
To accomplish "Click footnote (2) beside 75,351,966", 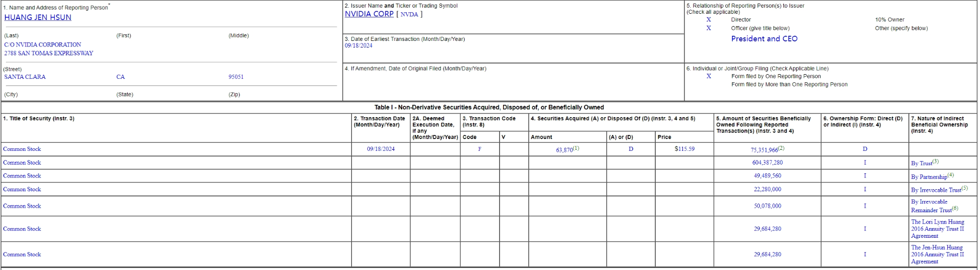I will pyautogui.click(x=781, y=148).
